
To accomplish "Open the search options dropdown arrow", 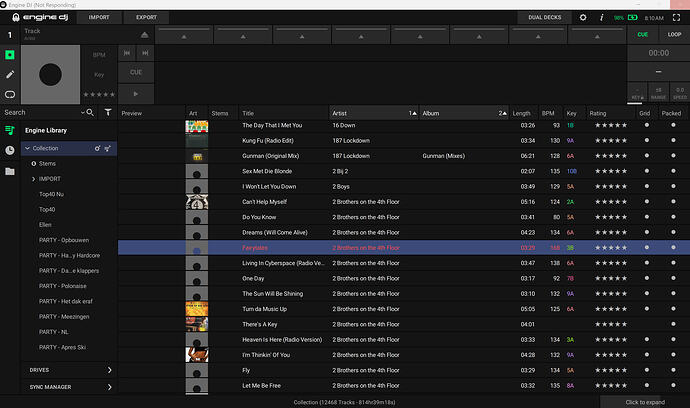I will click(82, 113).
